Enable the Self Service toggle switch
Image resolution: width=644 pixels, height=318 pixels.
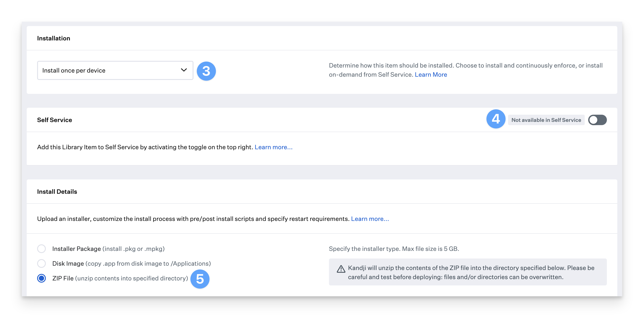click(x=597, y=120)
